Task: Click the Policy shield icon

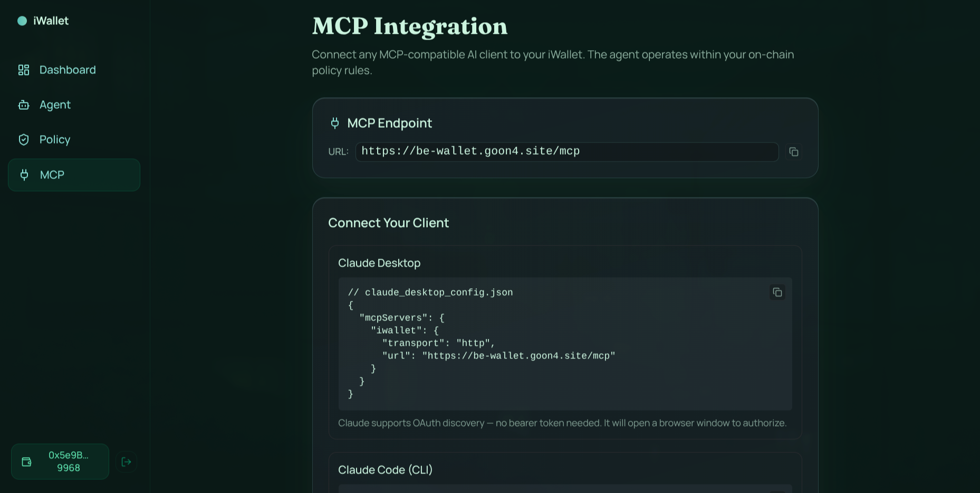Action: click(x=24, y=139)
